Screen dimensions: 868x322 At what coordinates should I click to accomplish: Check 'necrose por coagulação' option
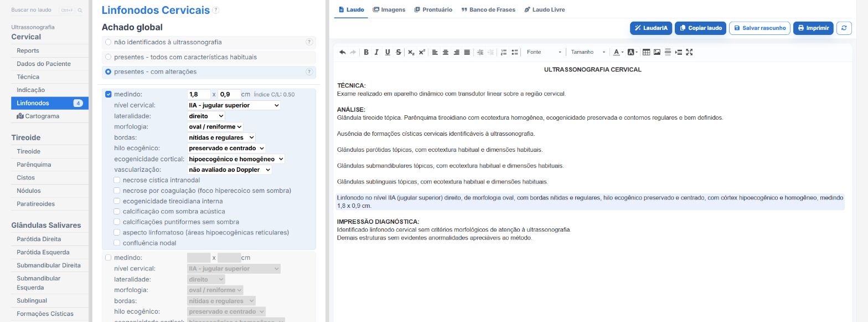point(117,191)
